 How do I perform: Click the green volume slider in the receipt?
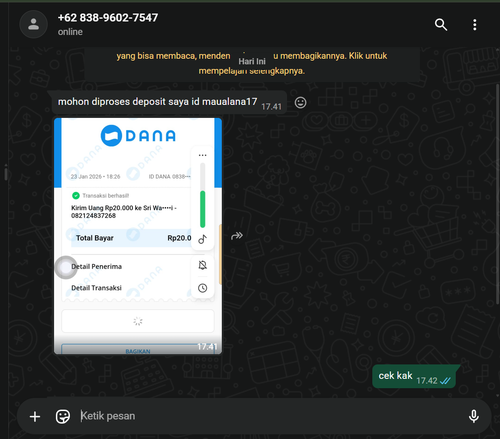click(202, 209)
